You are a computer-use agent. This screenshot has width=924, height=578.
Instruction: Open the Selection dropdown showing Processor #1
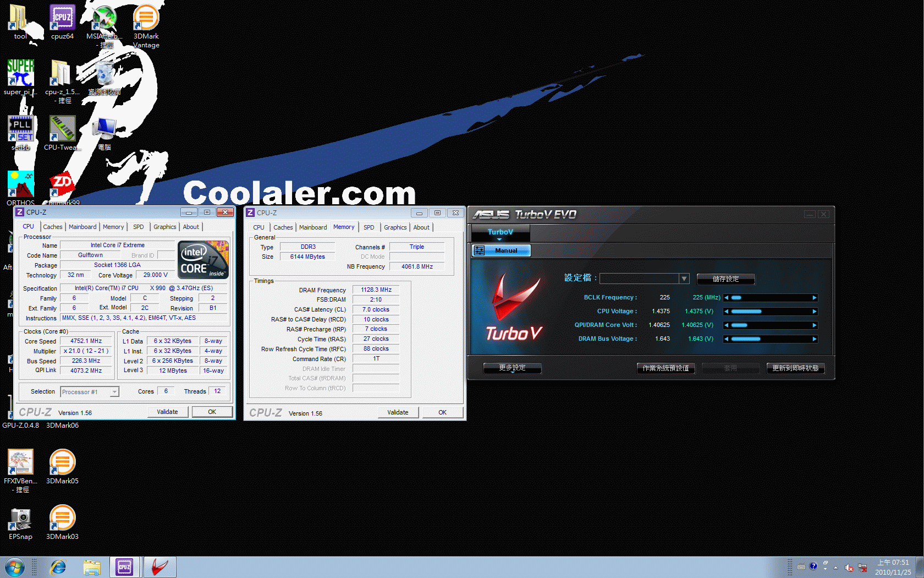[90, 392]
